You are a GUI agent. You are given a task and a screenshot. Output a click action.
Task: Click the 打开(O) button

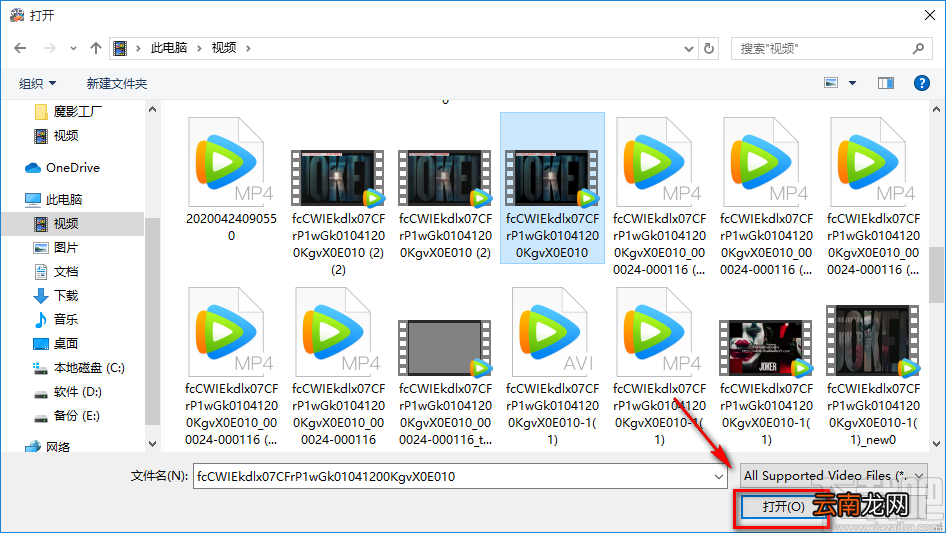(783, 506)
